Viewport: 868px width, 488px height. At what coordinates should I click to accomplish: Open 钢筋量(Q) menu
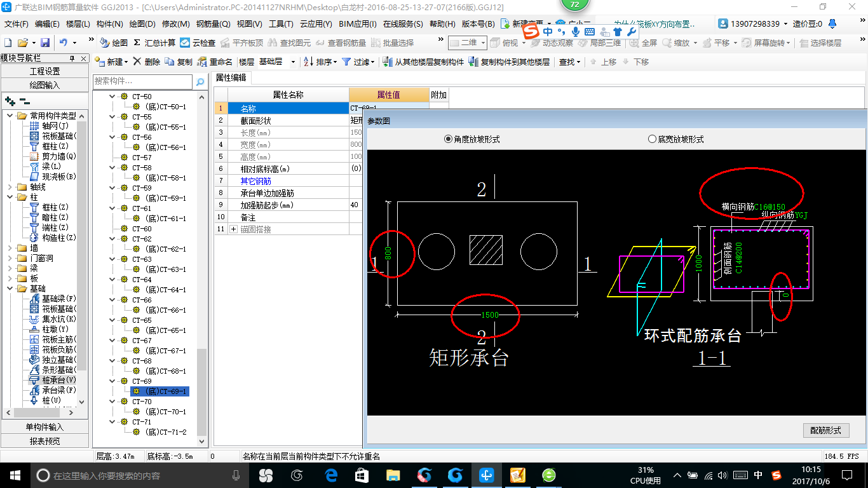point(213,24)
